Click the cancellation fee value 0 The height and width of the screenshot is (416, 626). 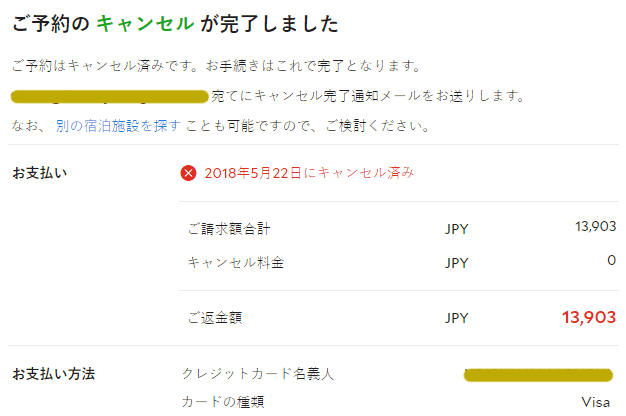pos(612,260)
